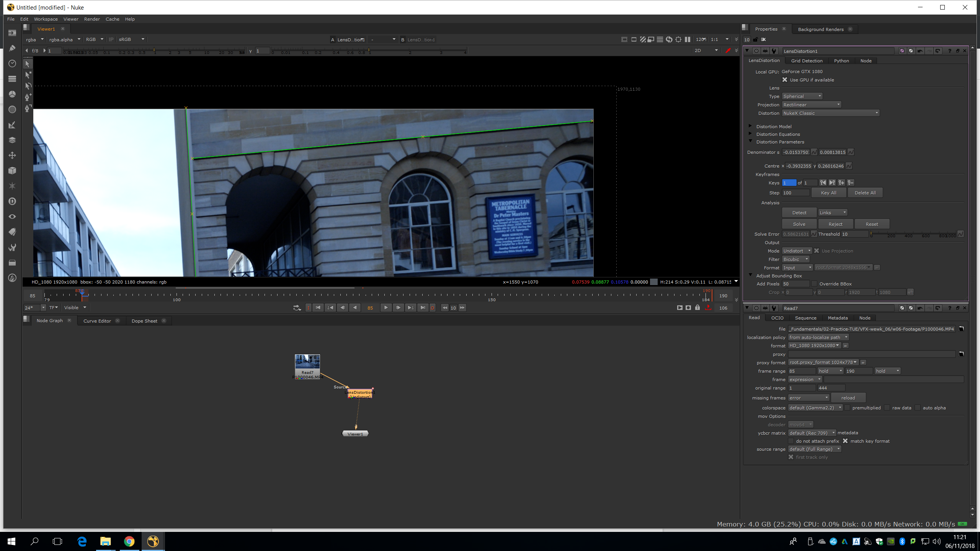Viewport: 980px width, 551px height.
Task: Open the Render menu
Action: click(92, 19)
